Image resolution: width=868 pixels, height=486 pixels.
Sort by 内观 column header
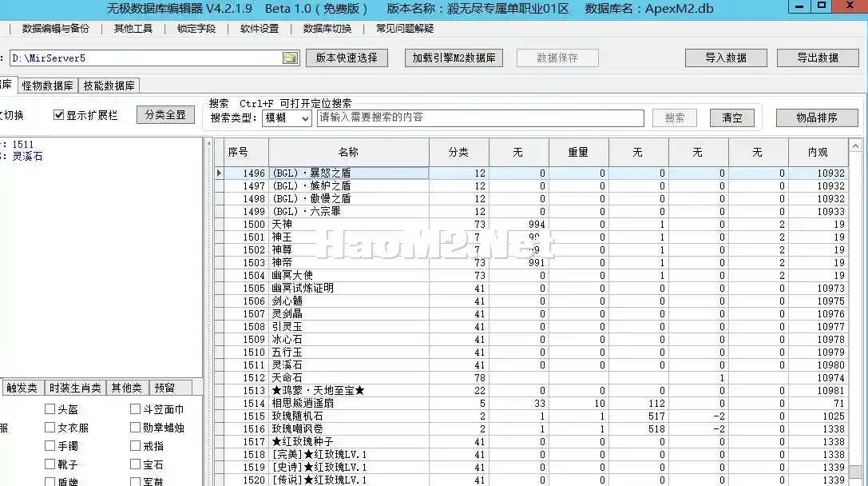[818, 152]
